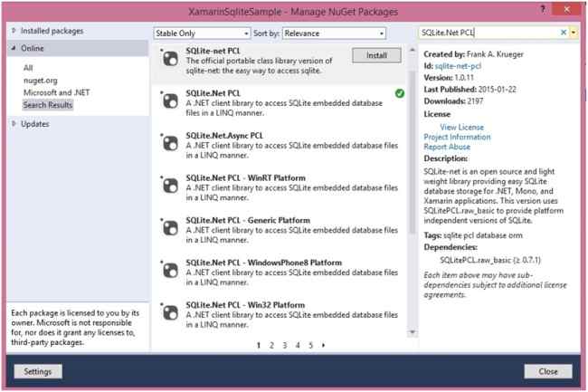This screenshot has height=392, width=588.
Task: Open the Stable Only dropdown
Action: 202,33
